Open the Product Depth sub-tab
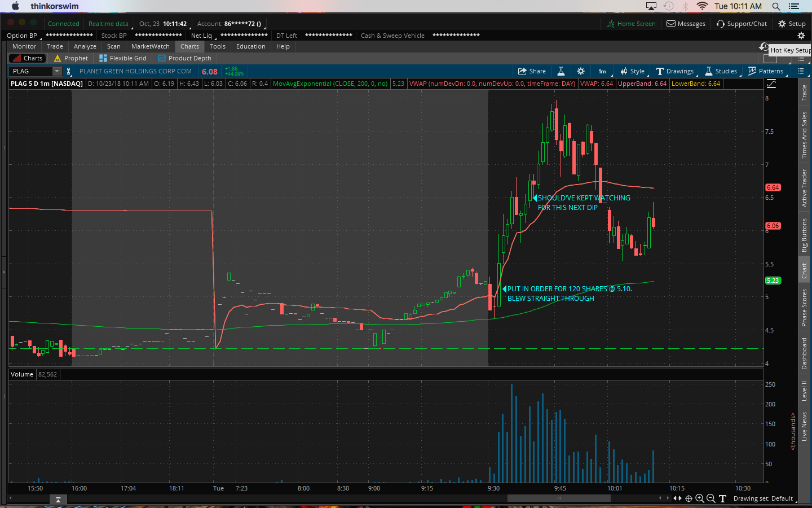Viewport: 812px width, 508px height. [185, 58]
